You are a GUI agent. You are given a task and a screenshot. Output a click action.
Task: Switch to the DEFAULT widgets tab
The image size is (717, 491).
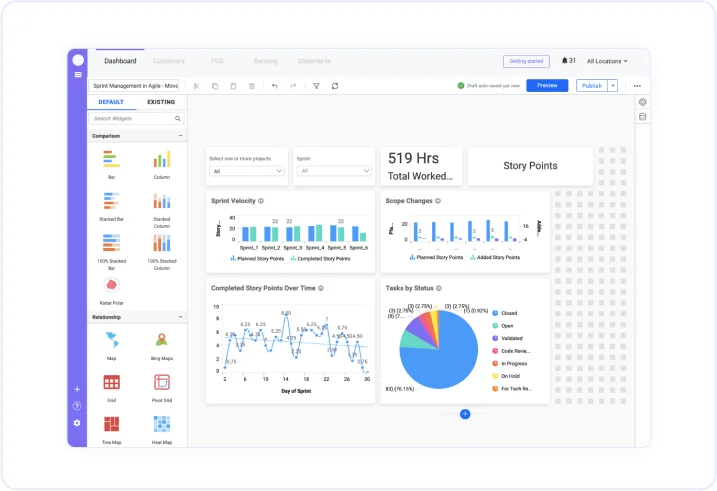pyautogui.click(x=111, y=102)
